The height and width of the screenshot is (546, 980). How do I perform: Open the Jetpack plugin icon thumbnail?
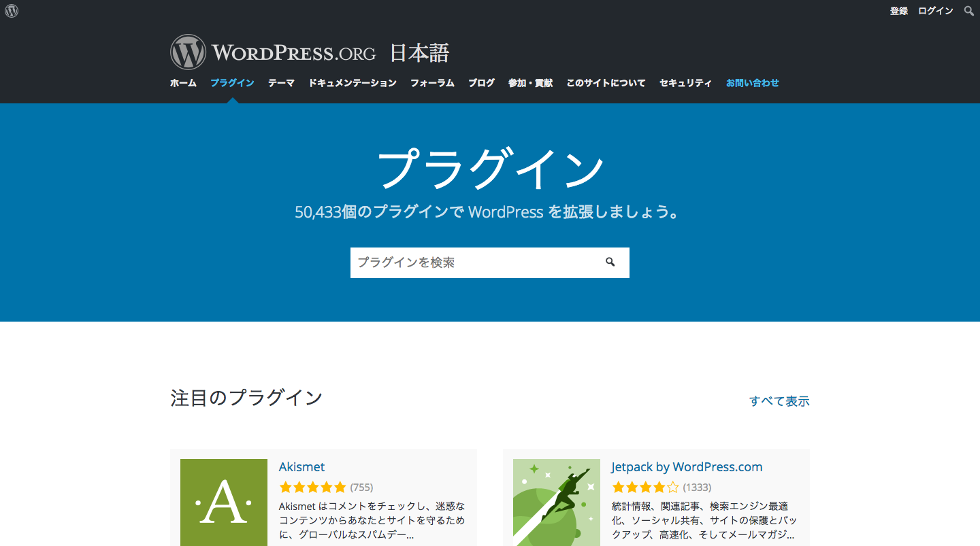[557, 502]
